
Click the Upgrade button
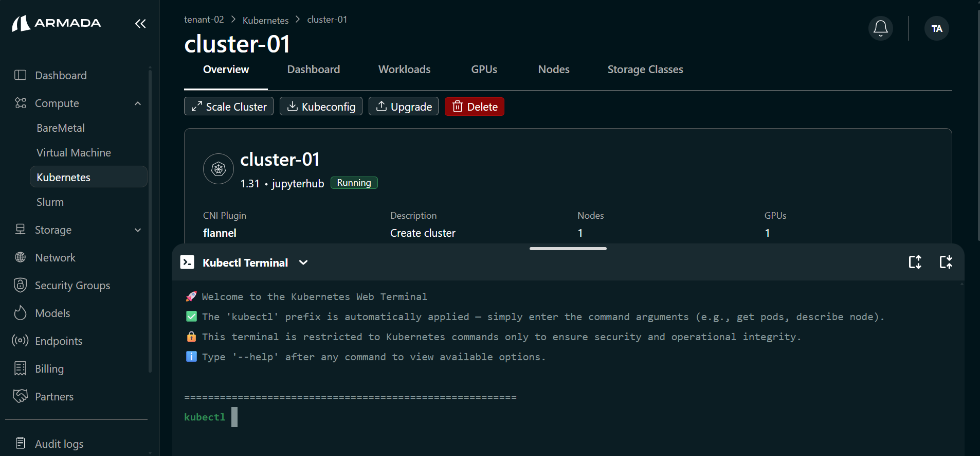[x=404, y=107]
